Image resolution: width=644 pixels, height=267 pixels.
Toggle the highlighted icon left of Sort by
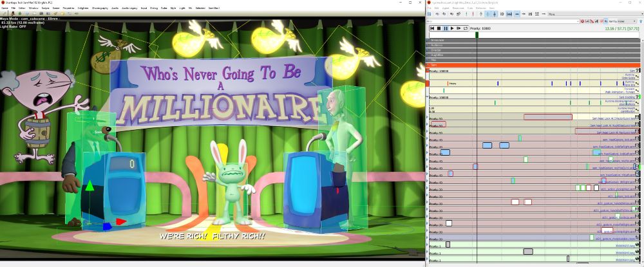(x=606, y=21)
